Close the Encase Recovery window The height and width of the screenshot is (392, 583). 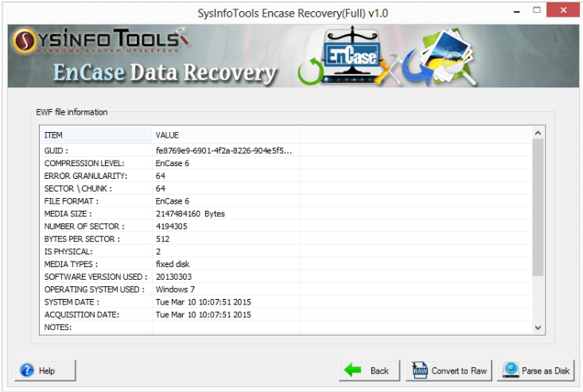(563, 10)
